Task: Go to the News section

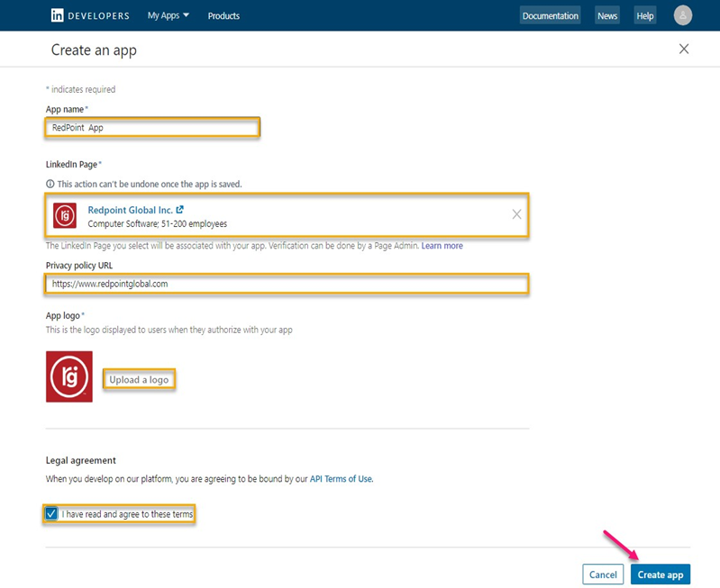Action: (x=607, y=15)
